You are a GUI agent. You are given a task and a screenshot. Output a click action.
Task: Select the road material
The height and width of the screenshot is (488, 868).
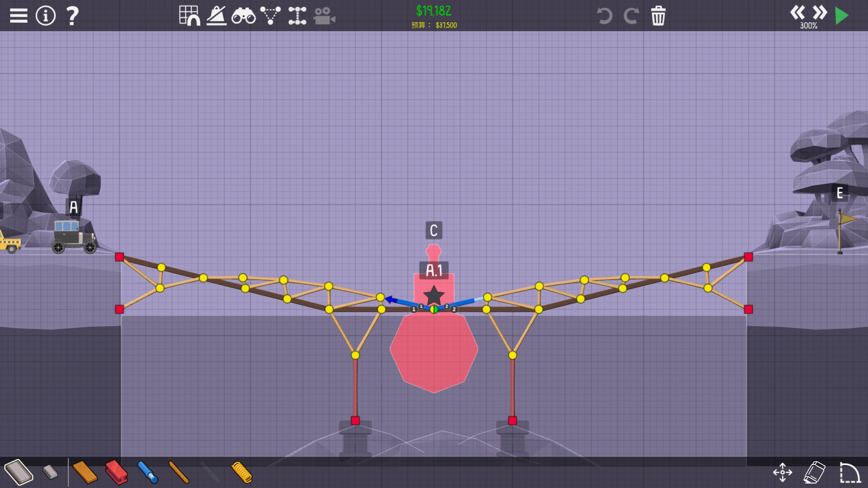coord(19,472)
